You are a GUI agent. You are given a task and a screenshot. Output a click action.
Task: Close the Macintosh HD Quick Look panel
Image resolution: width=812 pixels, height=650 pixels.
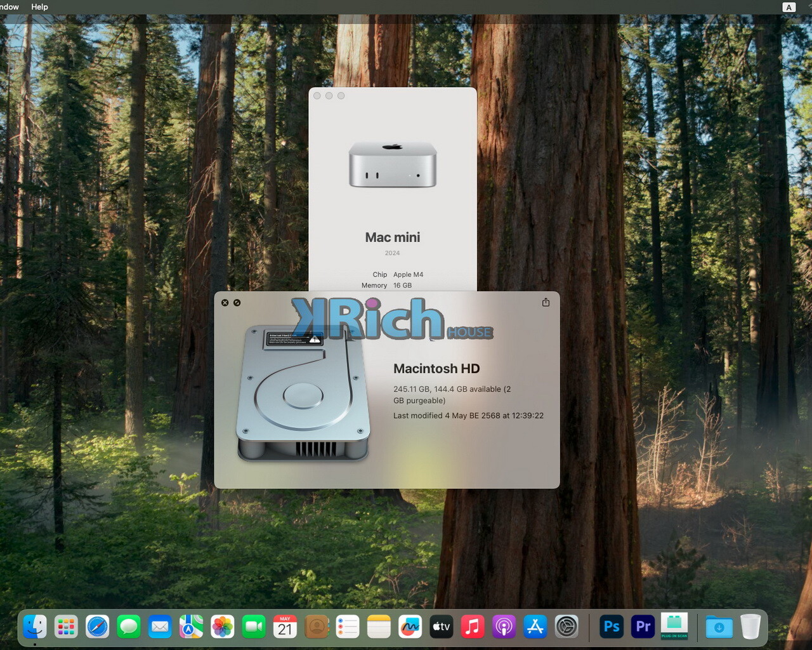pos(225,303)
